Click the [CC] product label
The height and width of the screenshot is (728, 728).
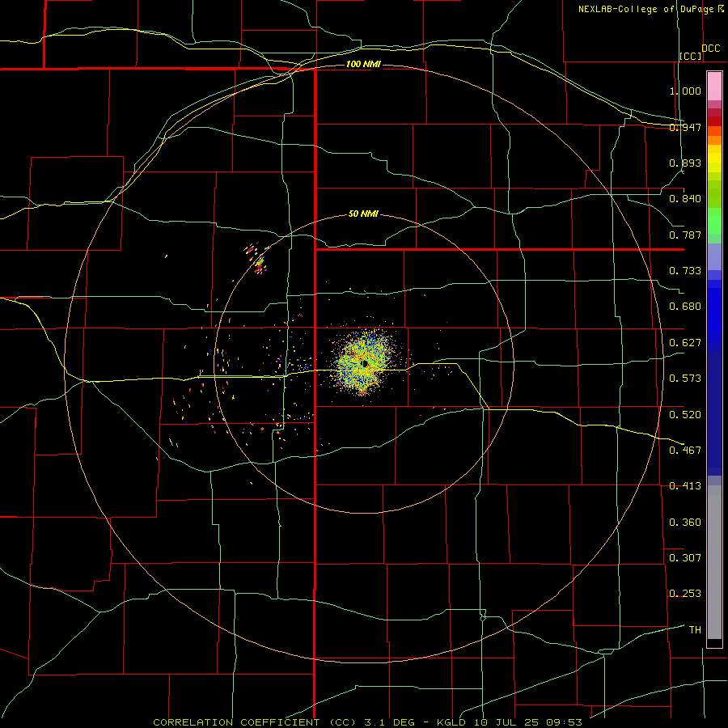[691, 56]
